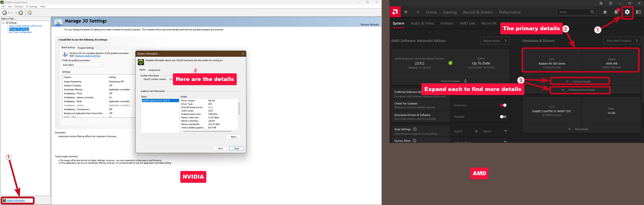Go back in AMD Software navigation

click(x=406, y=12)
